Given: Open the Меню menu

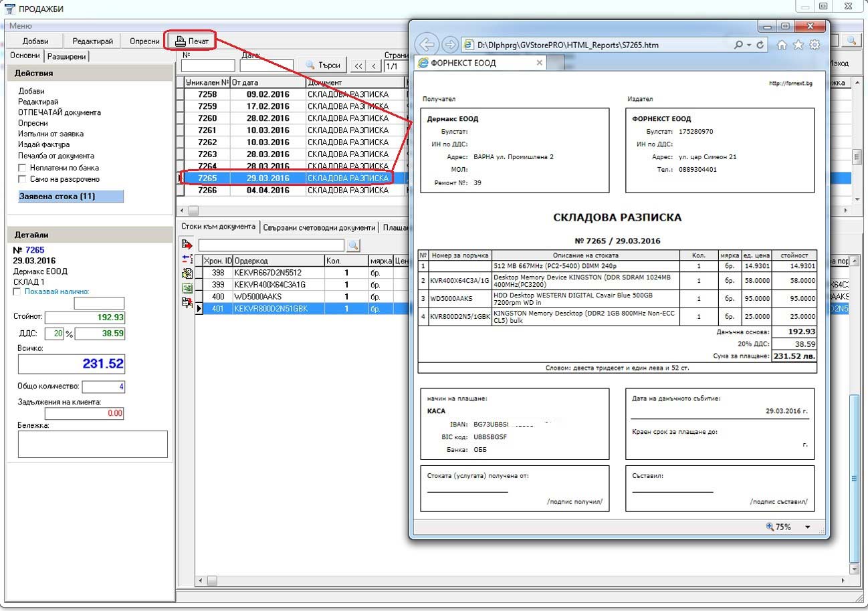Looking at the screenshot, I should point(21,25).
